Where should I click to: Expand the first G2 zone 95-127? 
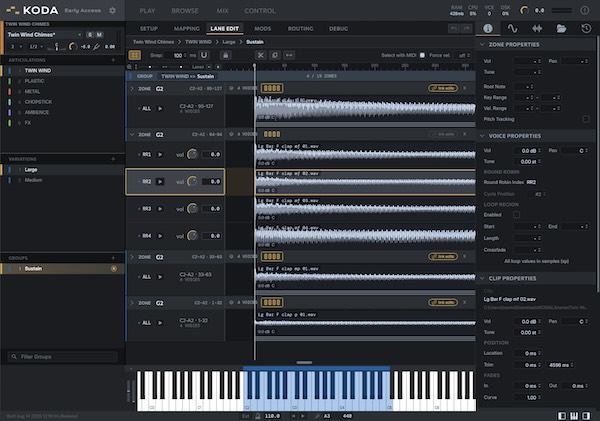click(x=132, y=89)
